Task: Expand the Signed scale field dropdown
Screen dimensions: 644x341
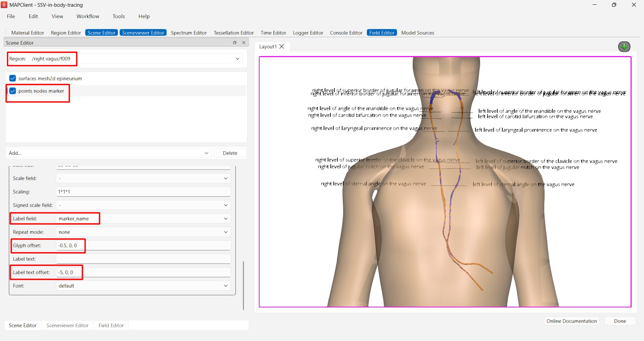Action: (143, 205)
